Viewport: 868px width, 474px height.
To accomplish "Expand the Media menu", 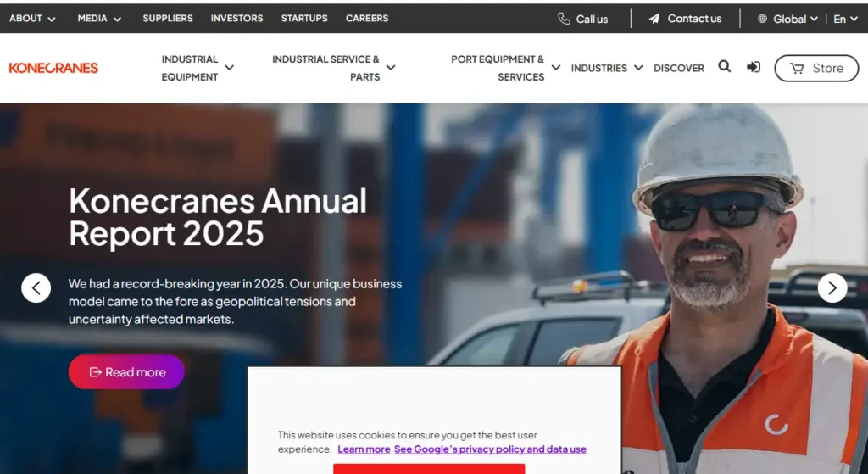I will (x=100, y=19).
